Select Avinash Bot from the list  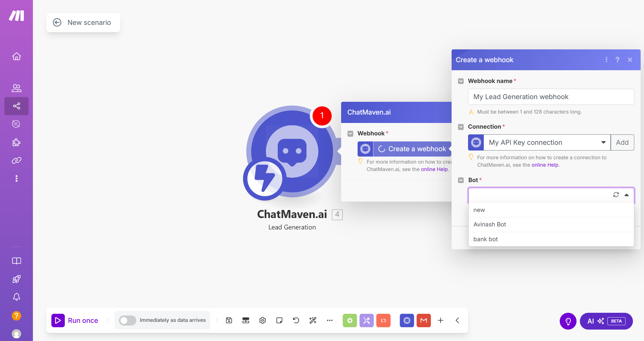pos(490,224)
